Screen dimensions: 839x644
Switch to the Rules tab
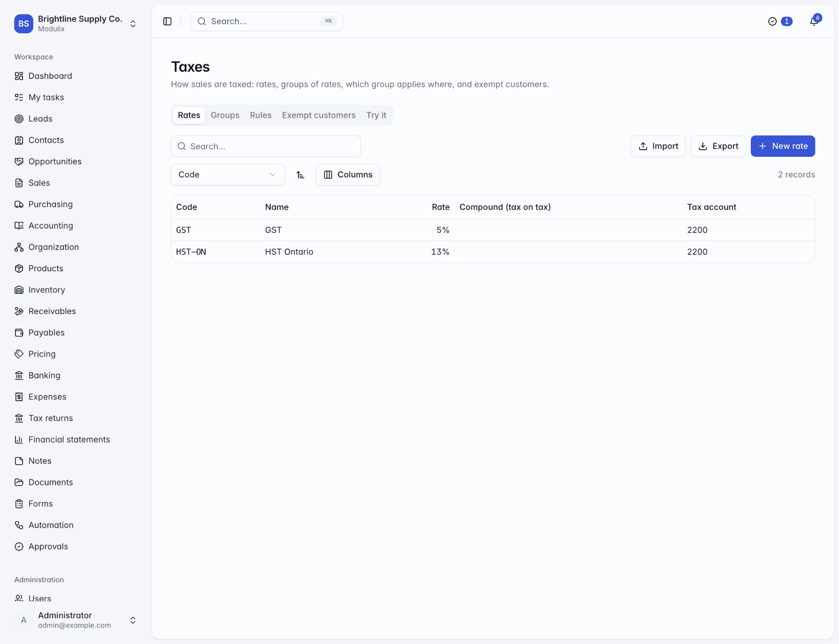click(x=260, y=115)
